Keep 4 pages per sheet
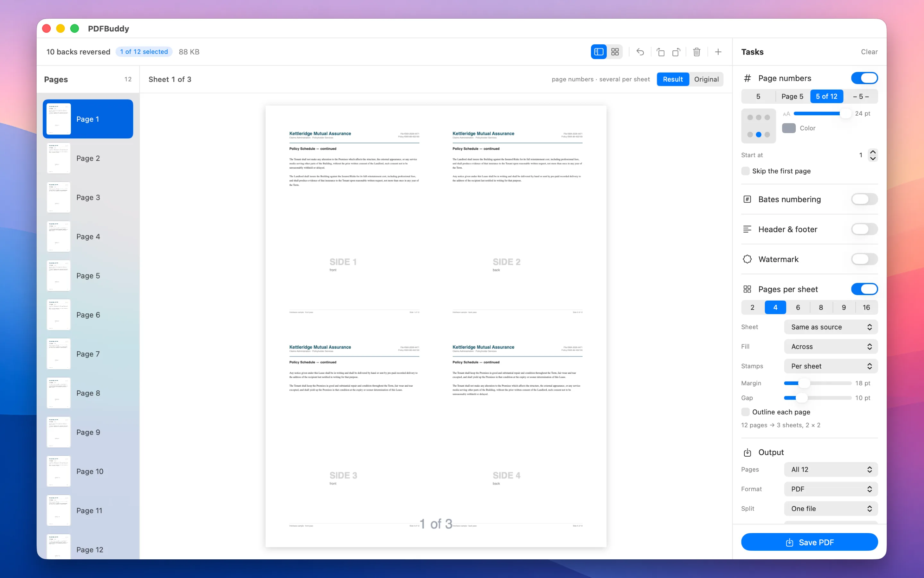This screenshot has width=924, height=578. tap(775, 308)
